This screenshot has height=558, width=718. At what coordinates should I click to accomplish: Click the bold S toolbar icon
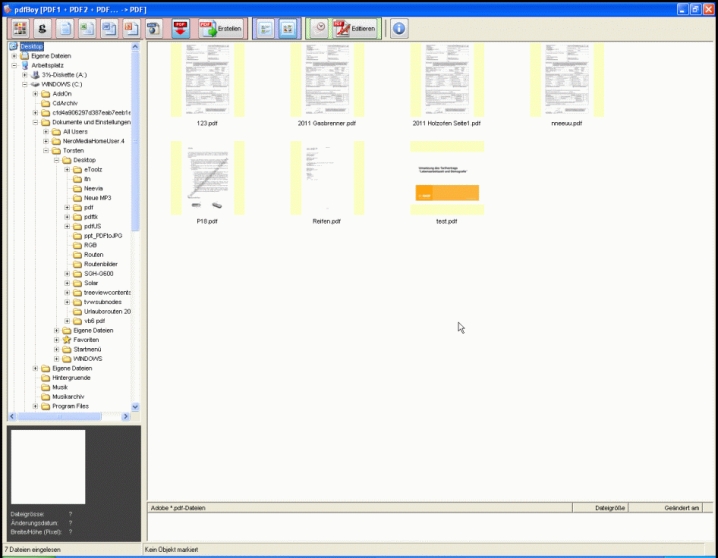(x=41, y=29)
